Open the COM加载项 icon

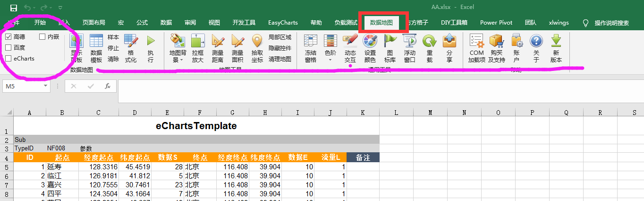coord(476,48)
